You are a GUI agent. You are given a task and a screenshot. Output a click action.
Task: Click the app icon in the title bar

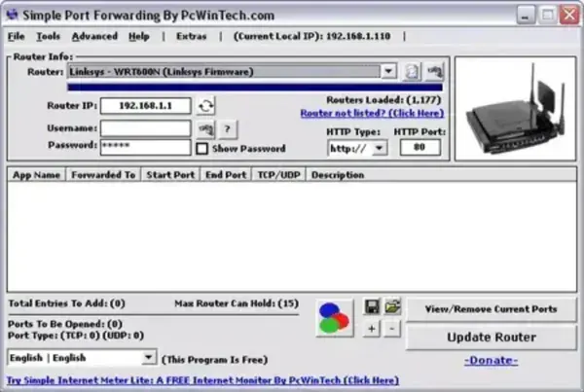(x=13, y=15)
